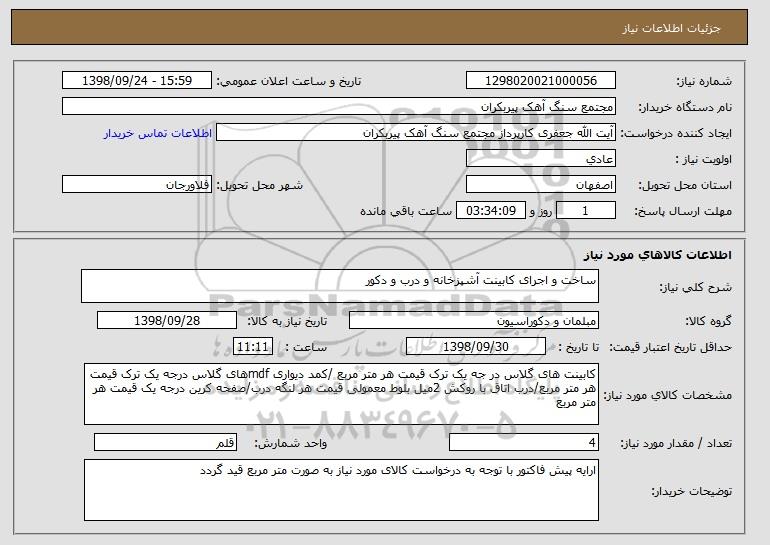Click the ساعت باقی مانده text
770x545 pixels.
click(406, 211)
